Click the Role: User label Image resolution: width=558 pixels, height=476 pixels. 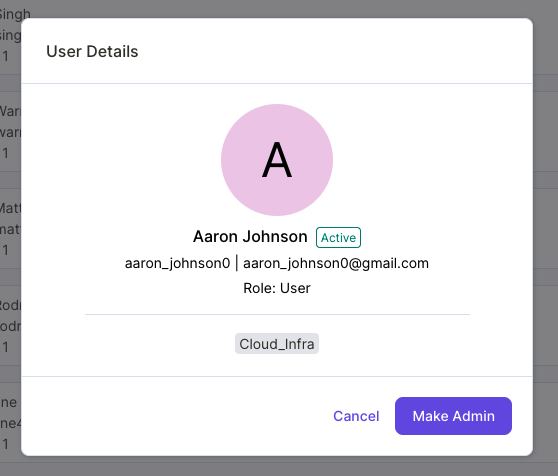[277, 288]
